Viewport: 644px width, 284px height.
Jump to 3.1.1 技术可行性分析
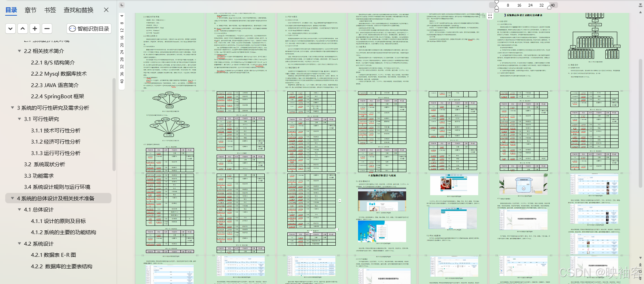(x=56, y=130)
